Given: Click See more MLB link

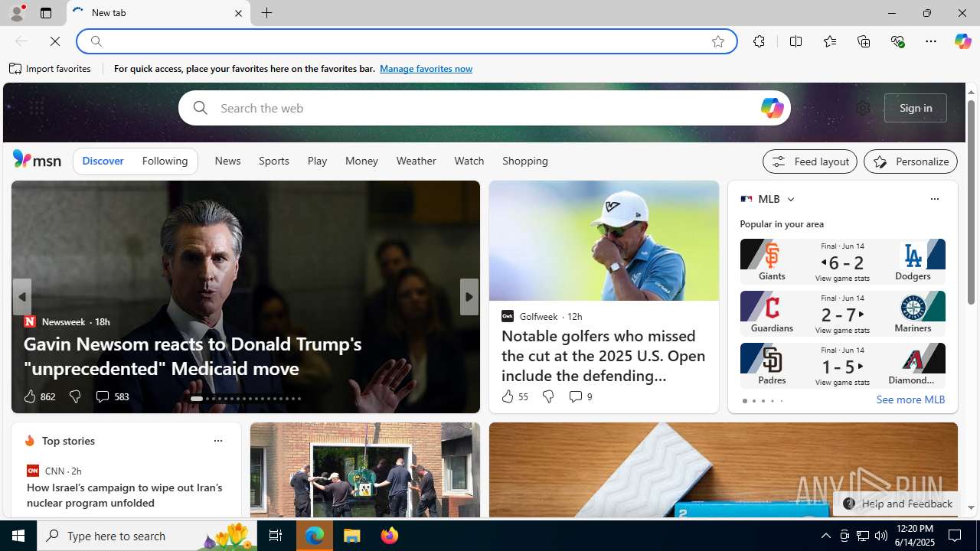Looking at the screenshot, I should (910, 399).
